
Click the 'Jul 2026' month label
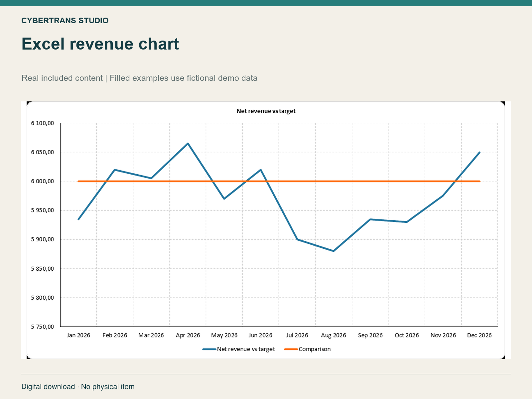click(297, 335)
